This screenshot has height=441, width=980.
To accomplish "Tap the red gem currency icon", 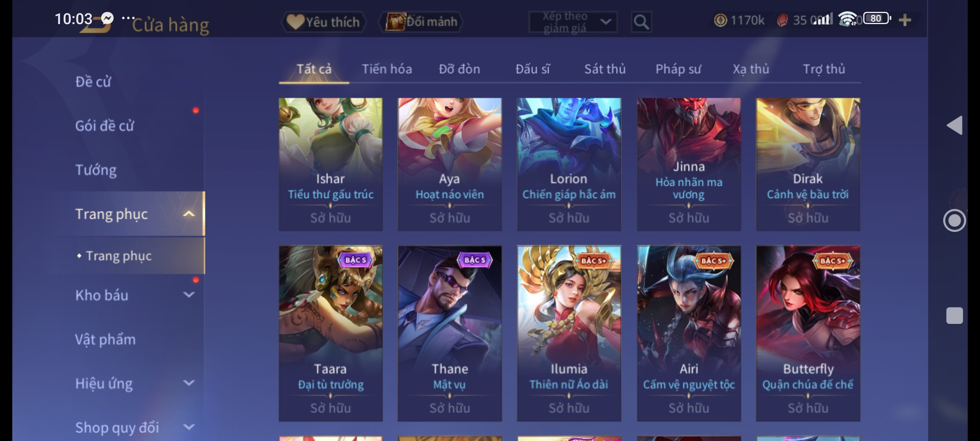I will click(782, 20).
